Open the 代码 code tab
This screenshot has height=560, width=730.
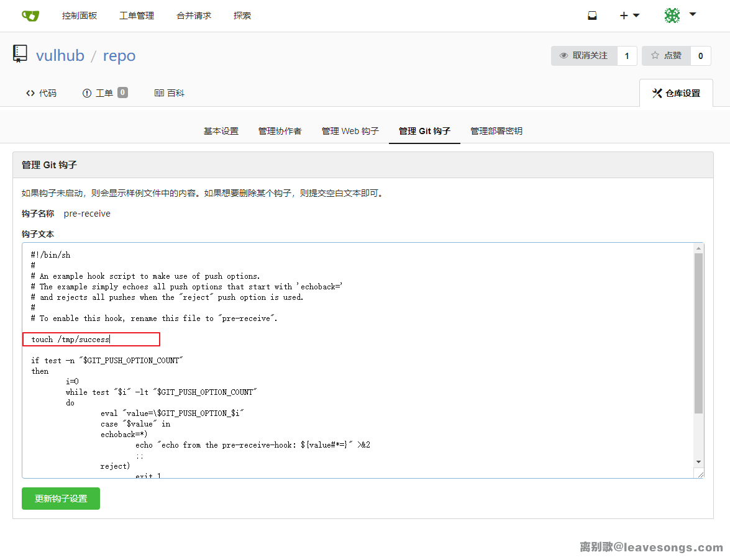(41, 93)
